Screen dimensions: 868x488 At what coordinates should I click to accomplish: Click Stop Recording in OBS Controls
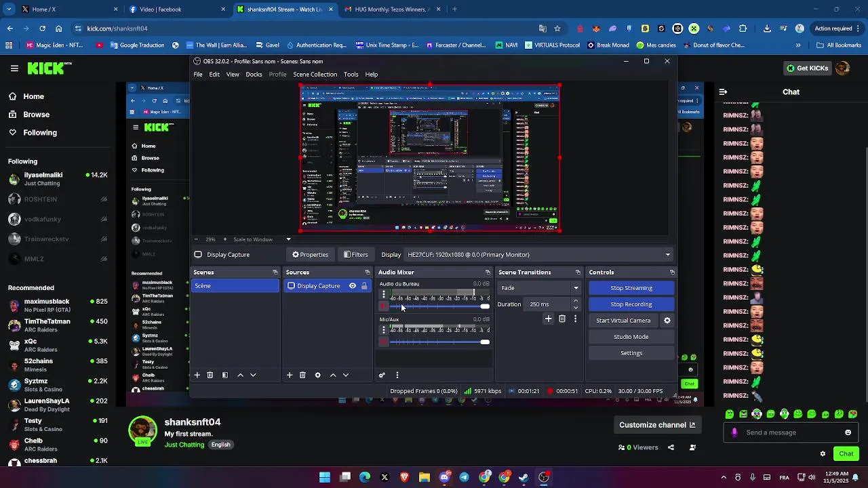(631, 304)
